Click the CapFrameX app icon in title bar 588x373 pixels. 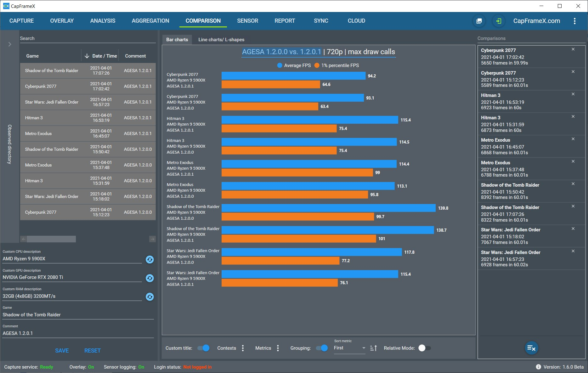point(6,6)
